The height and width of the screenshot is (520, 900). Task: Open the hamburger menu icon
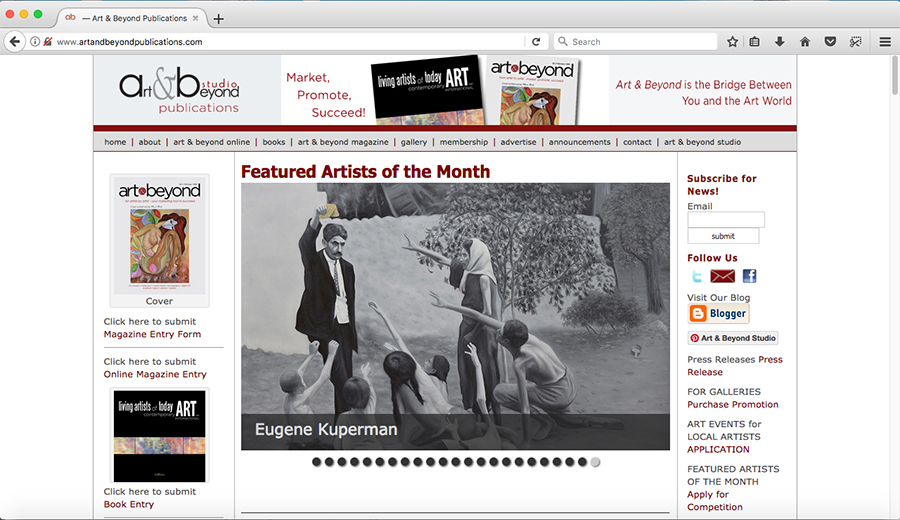click(885, 41)
